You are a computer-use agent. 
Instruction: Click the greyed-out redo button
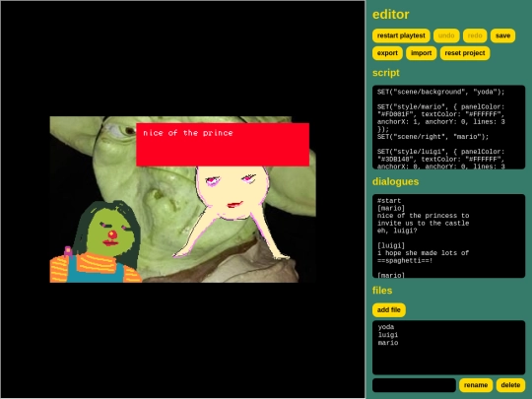475,35
